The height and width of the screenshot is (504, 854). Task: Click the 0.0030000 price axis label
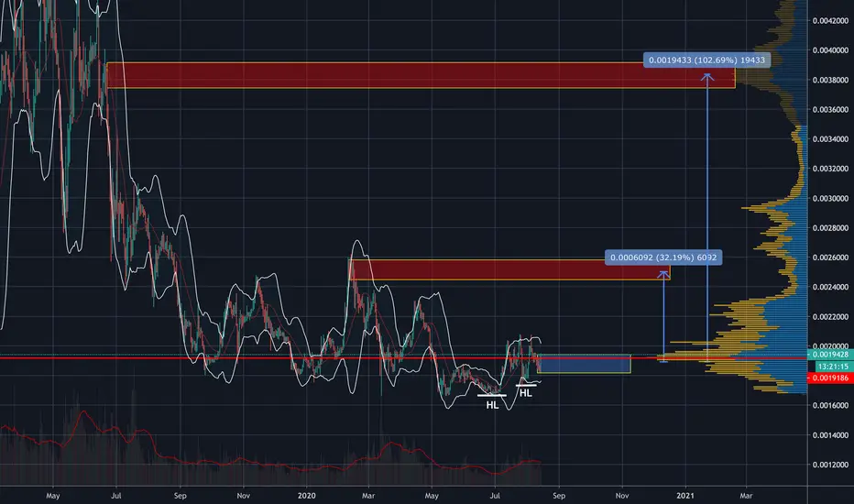point(830,198)
